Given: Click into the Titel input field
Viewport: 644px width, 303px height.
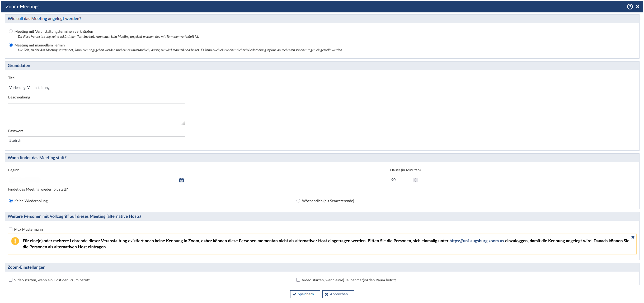Looking at the screenshot, I should (x=96, y=88).
